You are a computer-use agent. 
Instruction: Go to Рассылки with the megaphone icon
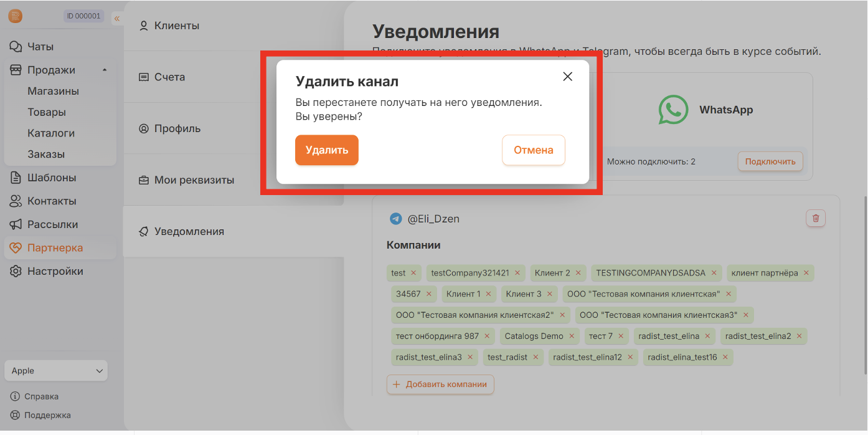52,224
